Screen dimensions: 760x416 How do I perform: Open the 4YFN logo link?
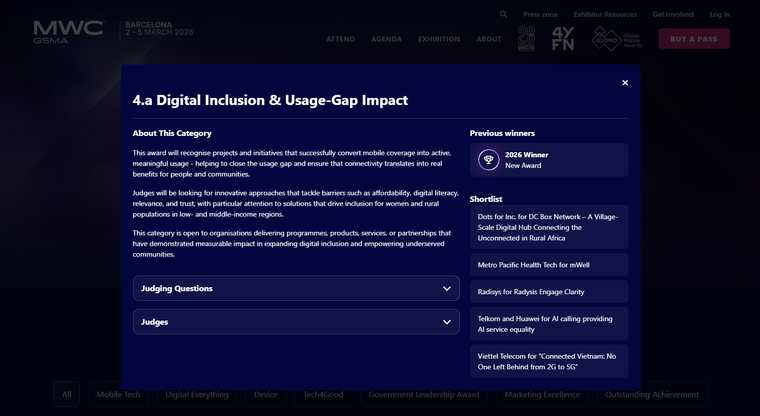click(562, 39)
